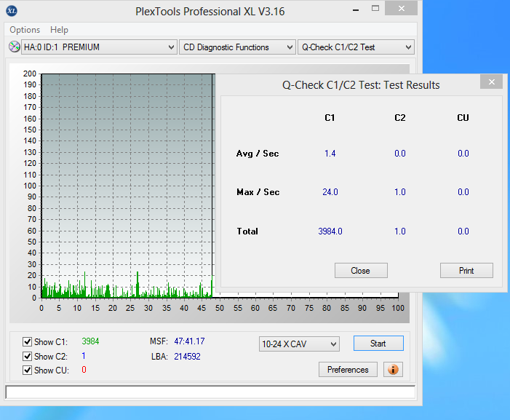Click the green C1 count 3984
This screenshot has width=510, height=420.
tap(90, 341)
